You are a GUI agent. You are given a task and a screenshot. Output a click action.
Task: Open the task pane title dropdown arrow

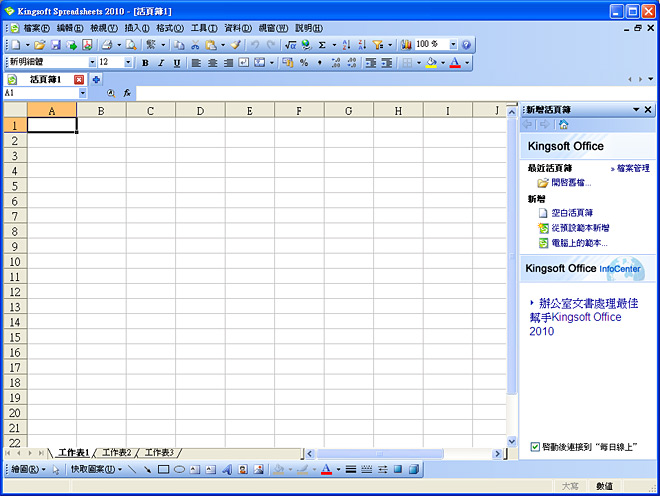coord(636,110)
